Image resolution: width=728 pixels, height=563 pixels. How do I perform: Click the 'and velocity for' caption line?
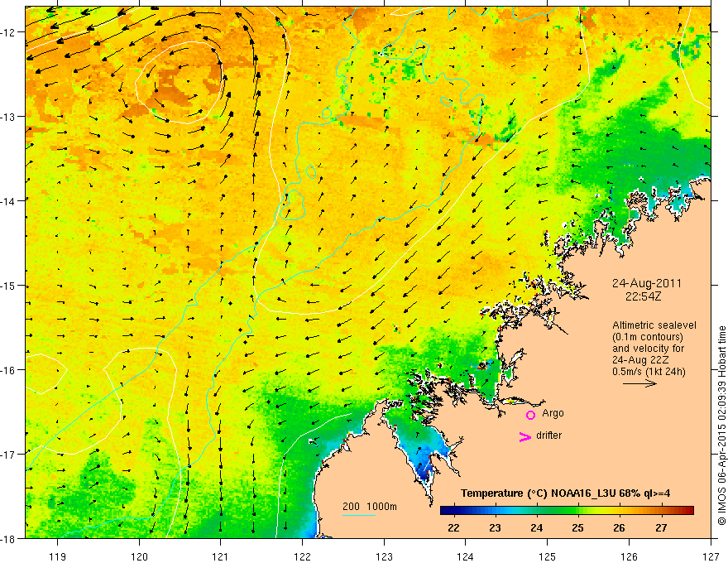coord(648,349)
